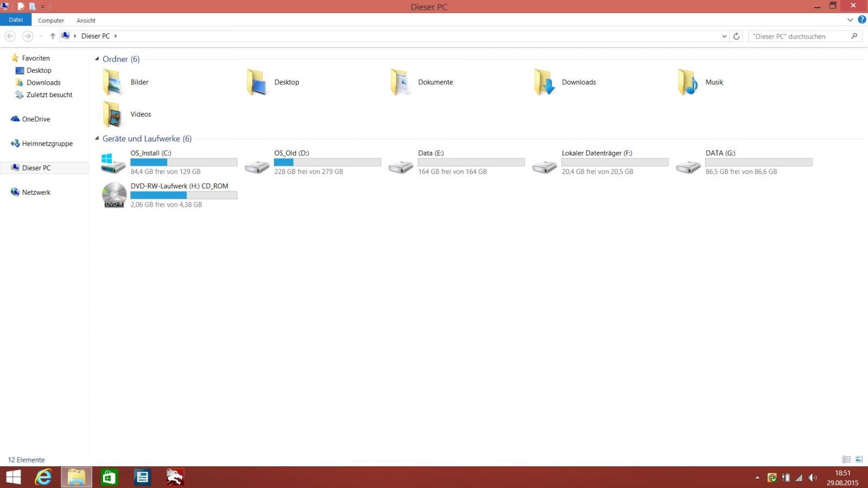868x488 pixels.
Task: Click "84,4 GB frei von 129 GB" text
Action: (x=165, y=171)
